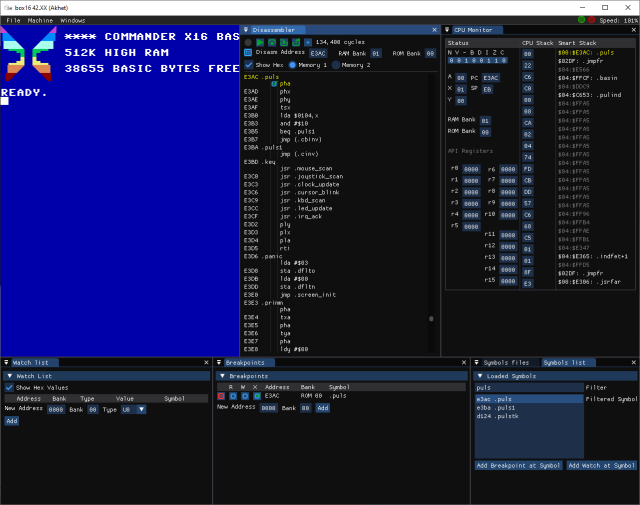
Task: Click green activity LED in menu bar
Action: click(x=581, y=20)
